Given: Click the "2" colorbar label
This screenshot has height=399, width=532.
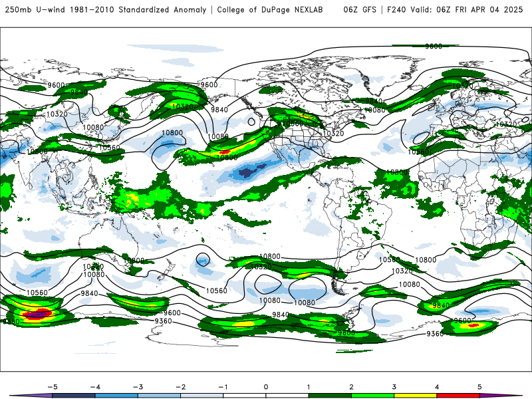Looking at the screenshot, I should tap(351, 387).
